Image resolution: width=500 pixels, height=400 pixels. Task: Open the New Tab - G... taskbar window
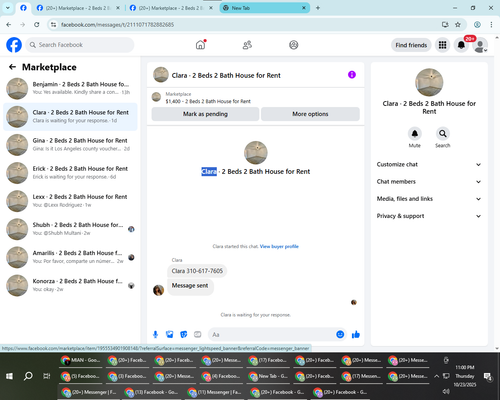point(269,376)
